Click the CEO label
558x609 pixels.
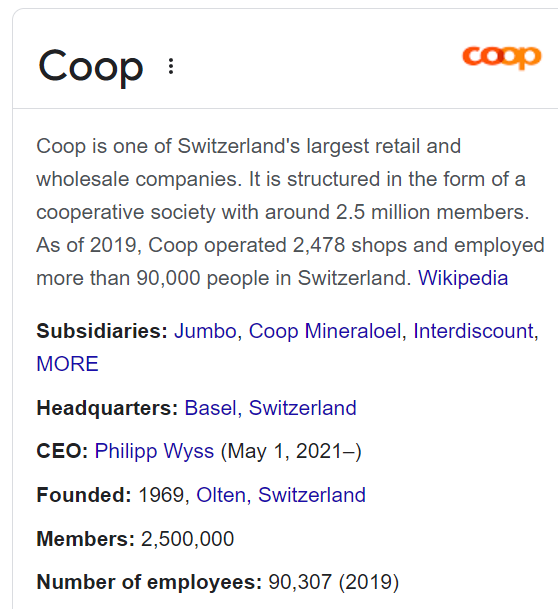tap(62, 451)
